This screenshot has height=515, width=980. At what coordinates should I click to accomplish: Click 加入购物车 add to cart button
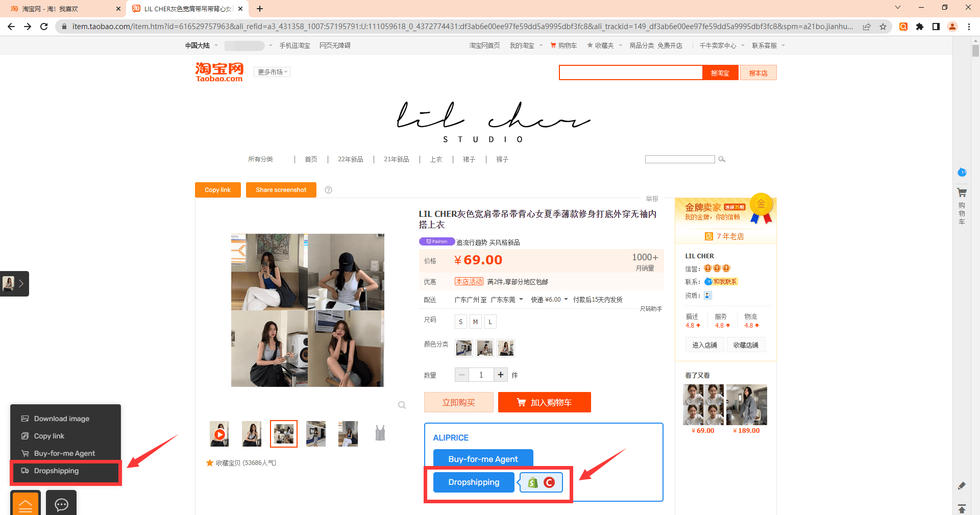click(x=545, y=402)
